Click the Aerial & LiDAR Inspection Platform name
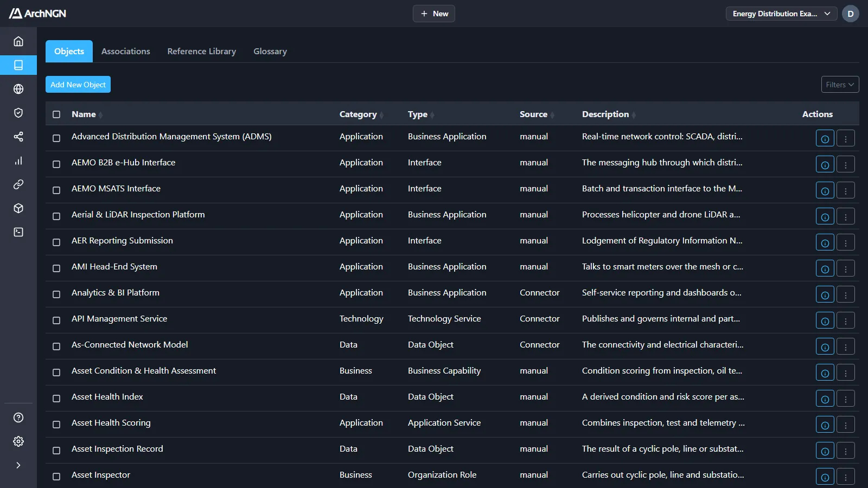 (x=138, y=215)
